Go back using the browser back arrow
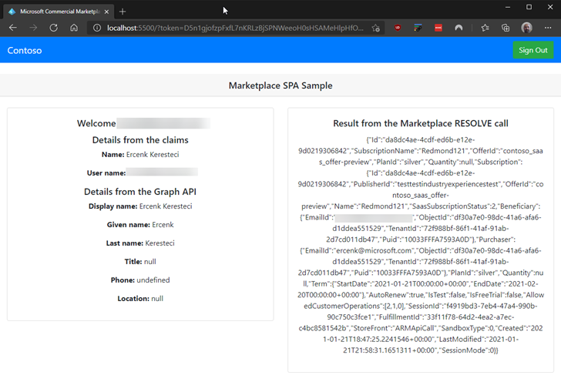 click(x=13, y=28)
